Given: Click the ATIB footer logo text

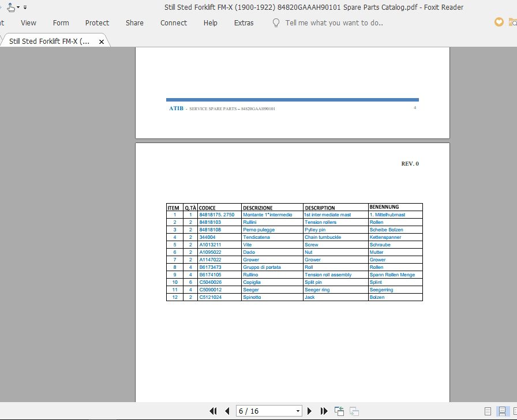Looking at the screenshot, I should [176, 108].
